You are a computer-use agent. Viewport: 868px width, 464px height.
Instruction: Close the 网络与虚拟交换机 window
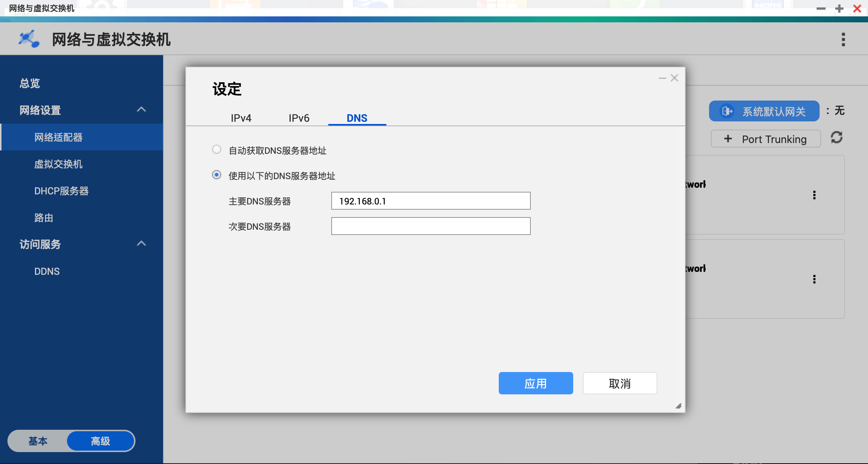857,9
